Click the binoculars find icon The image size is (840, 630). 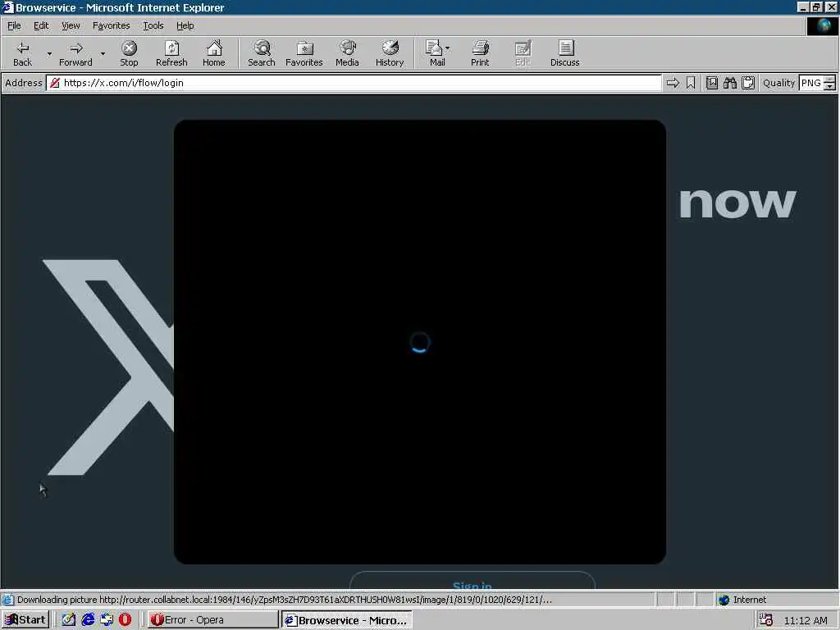click(x=729, y=83)
